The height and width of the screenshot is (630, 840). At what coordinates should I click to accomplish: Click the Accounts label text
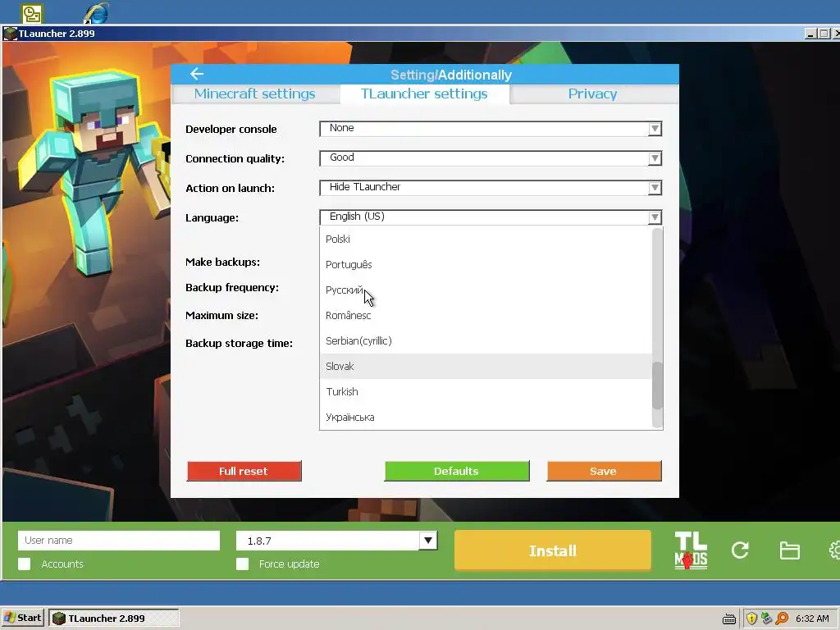pos(62,564)
